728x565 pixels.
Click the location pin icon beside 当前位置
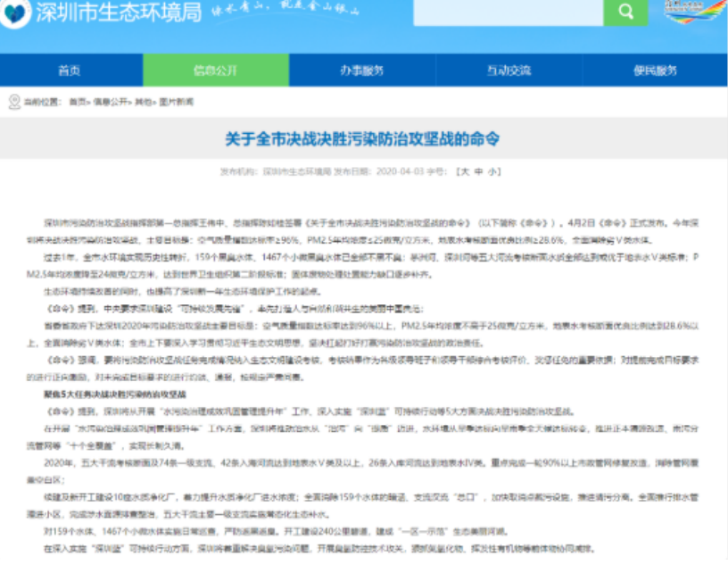(12, 101)
